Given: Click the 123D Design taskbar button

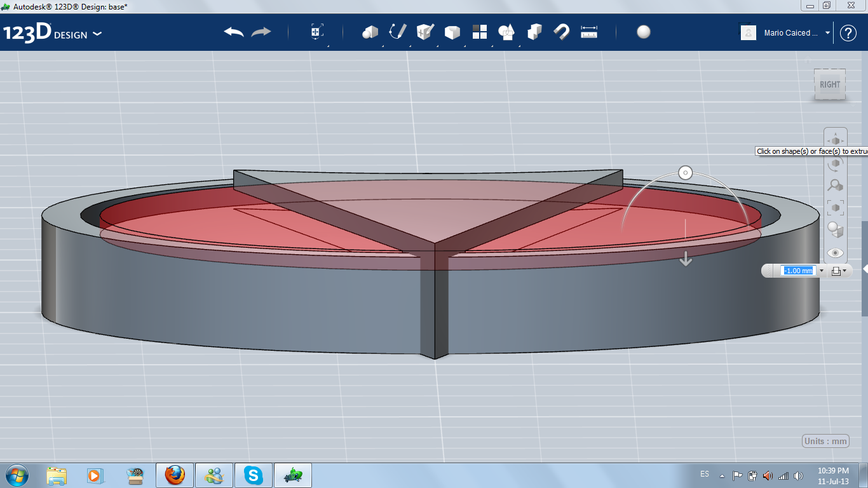Looking at the screenshot, I should 293,475.
